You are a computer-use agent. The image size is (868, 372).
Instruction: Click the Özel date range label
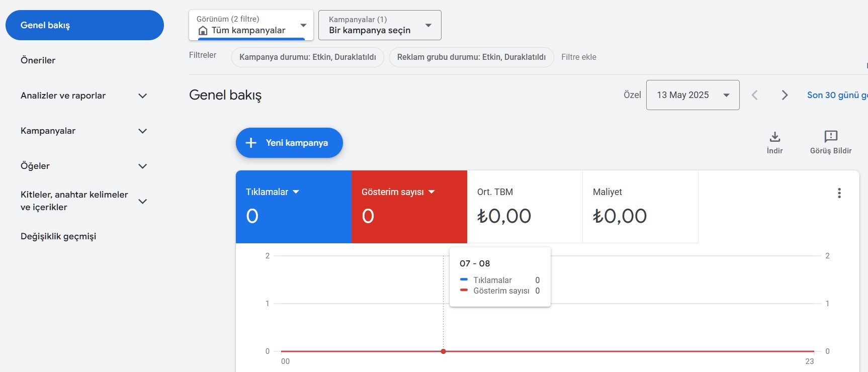tap(632, 95)
